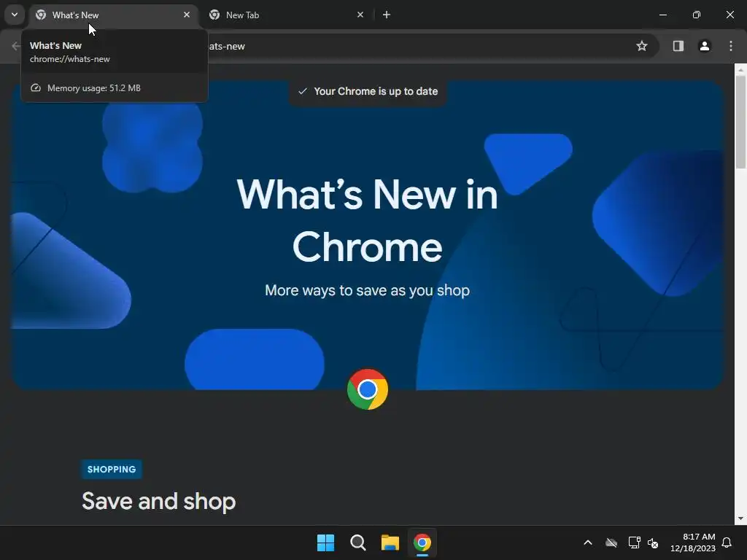Switch to the New Tab tab
The height and width of the screenshot is (560, 747).
click(286, 15)
